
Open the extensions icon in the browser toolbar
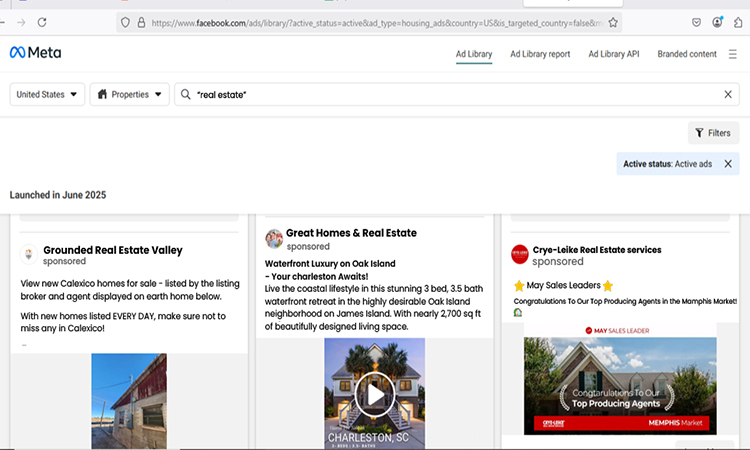[738, 22]
